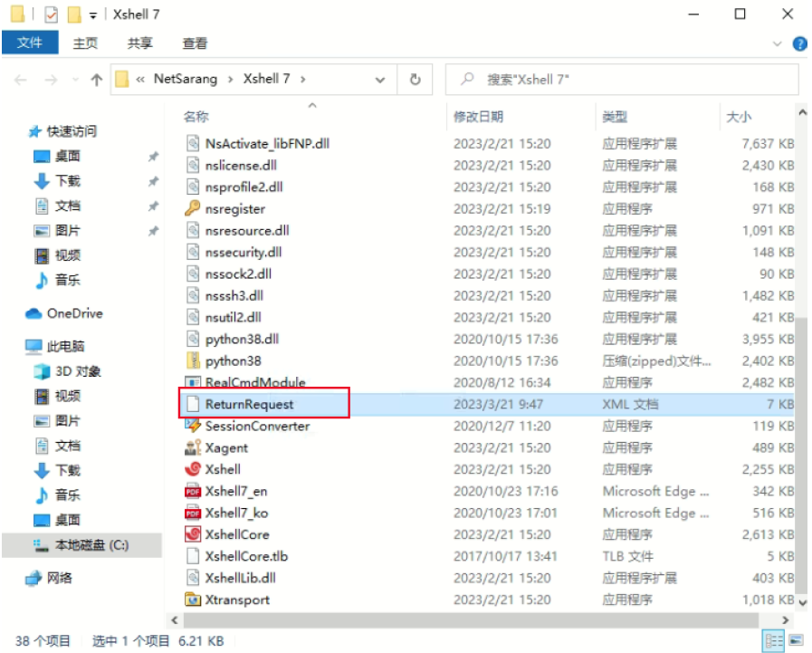This screenshot has width=812, height=653.
Task: Switch to large icons view
Action: [795, 640]
